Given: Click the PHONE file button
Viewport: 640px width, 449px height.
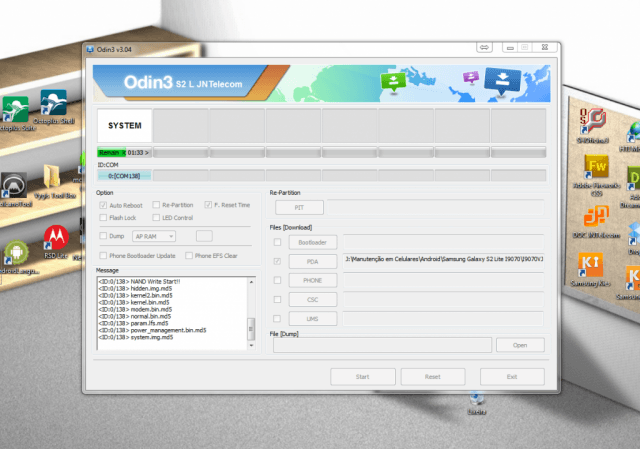Looking at the screenshot, I should (313, 280).
